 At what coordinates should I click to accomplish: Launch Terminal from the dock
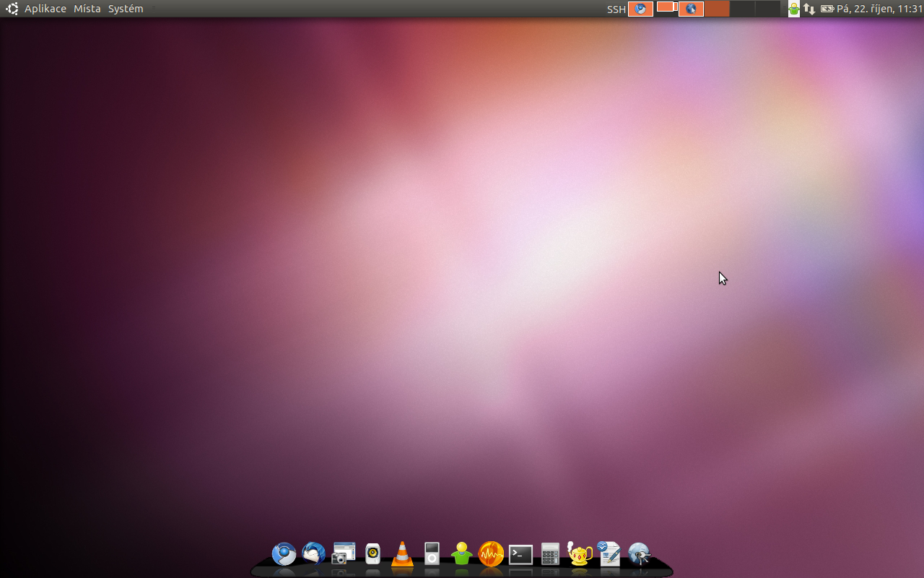pyautogui.click(x=520, y=554)
